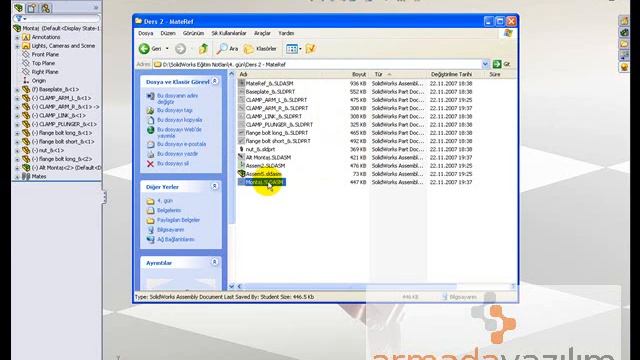
Task: Open the Görünüm menu
Action: click(x=193, y=33)
